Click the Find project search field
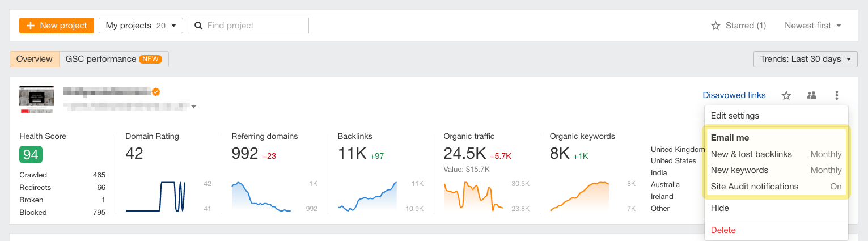The height and width of the screenshot is (241, 868). tap(255, 26)
